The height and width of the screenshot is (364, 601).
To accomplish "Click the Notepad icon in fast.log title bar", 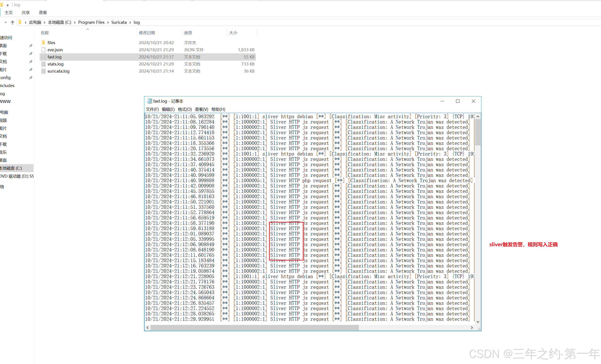I will 149,101.
